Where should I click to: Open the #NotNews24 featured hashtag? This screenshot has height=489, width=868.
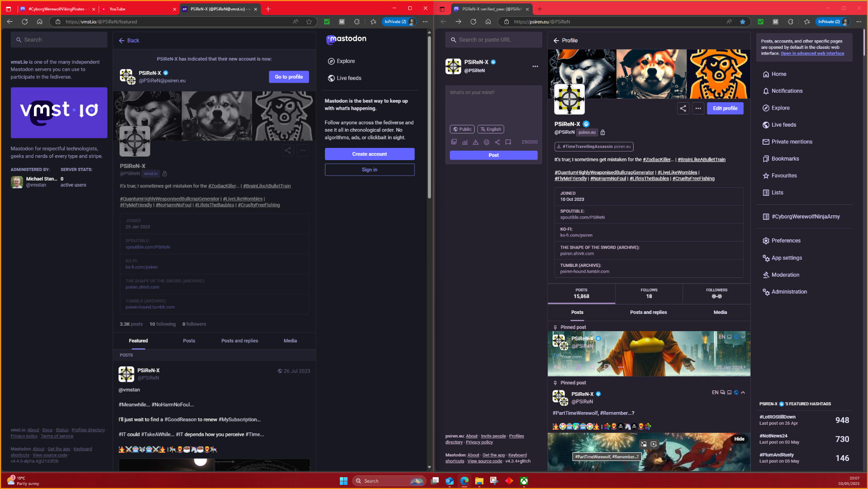tap(773, 436)
